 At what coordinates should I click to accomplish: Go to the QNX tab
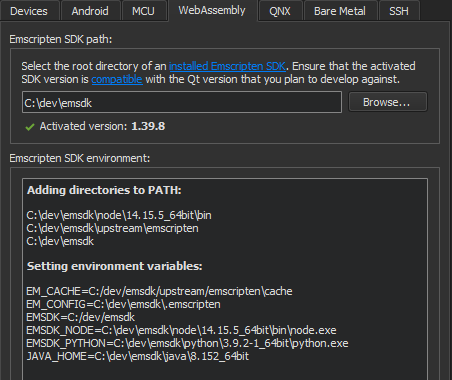(280, 11)
